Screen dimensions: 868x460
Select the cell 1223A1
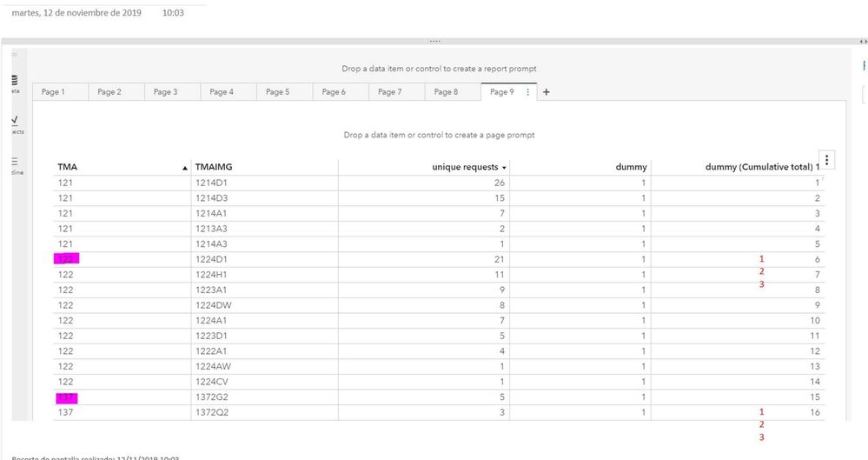[211, 290]
